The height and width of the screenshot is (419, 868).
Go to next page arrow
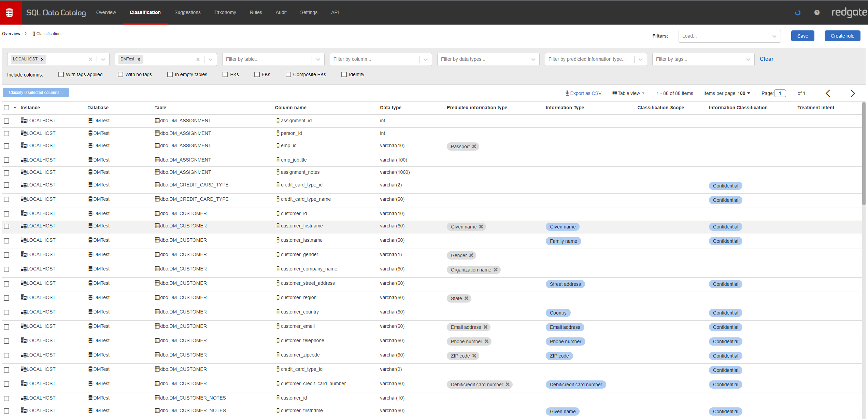pyautogui.click(x=852, y=93)
